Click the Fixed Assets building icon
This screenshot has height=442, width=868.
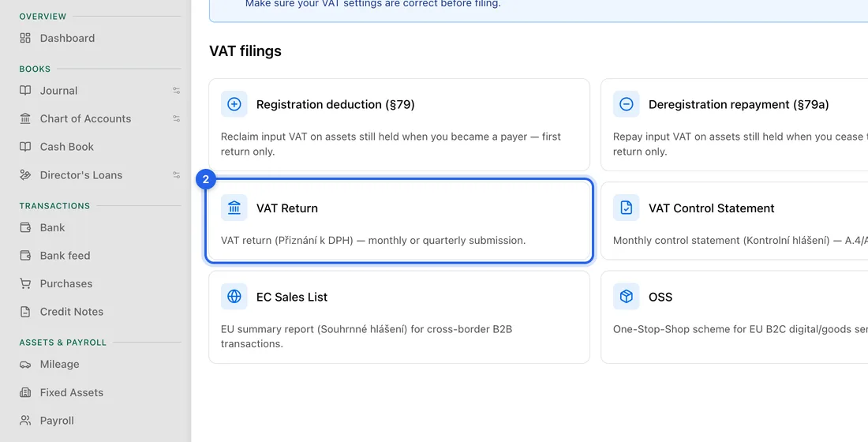coord(25,393)
